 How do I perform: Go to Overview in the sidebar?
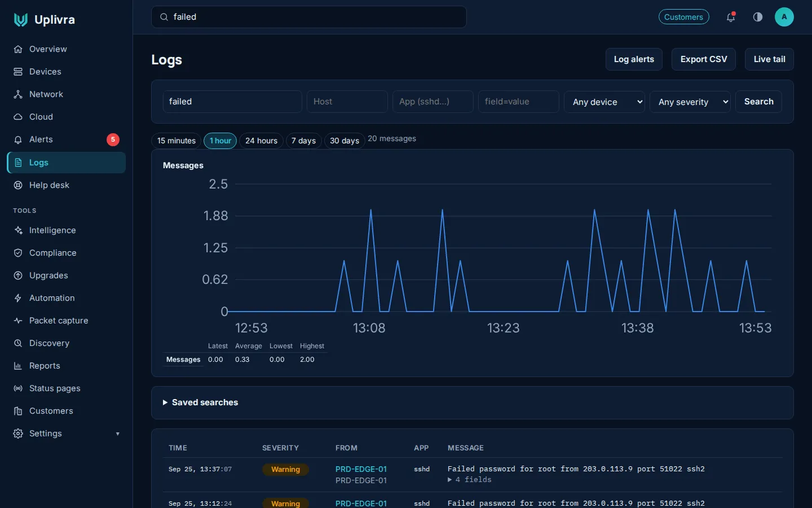click(66, 49)
